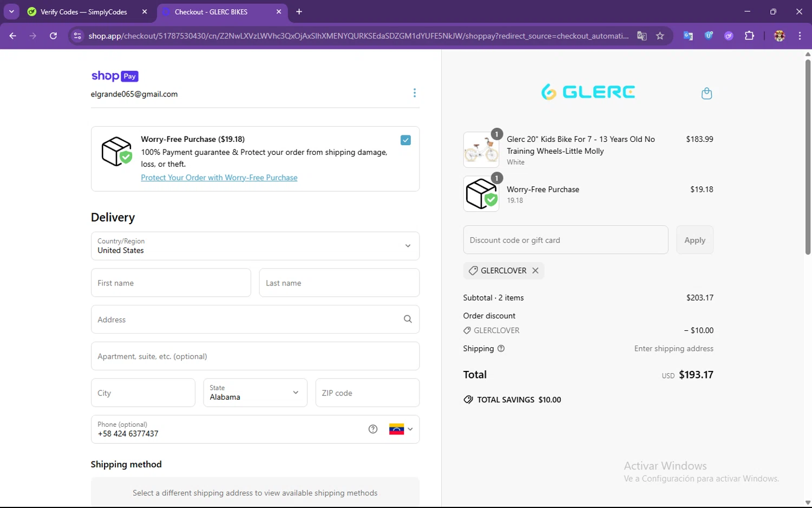Click the Discount code or gift card field
This screenshot has width=812, height=508.
tap(566, 240)
